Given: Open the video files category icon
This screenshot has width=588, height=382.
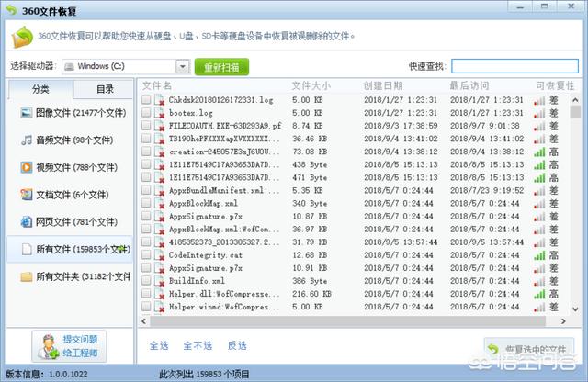Looking at the screenshot, I should [27, 167].
